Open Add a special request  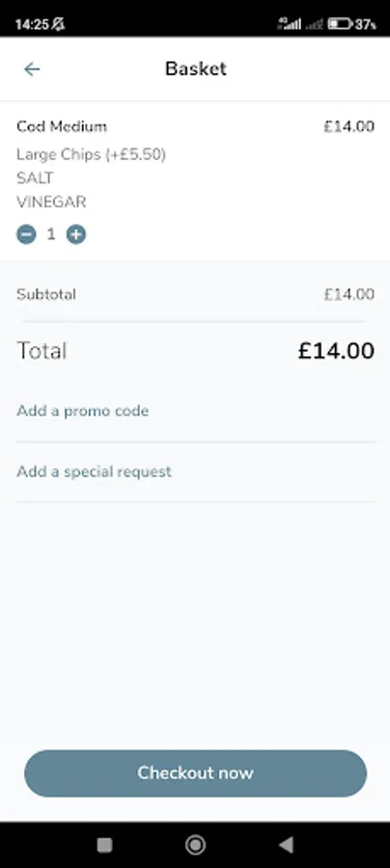pos(95,472)
